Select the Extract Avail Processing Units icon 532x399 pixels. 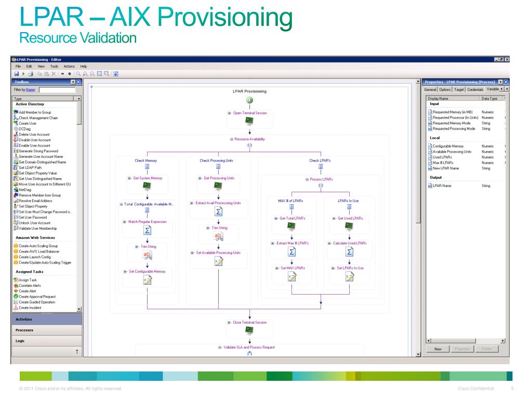pyautogui.click(x=219, y=212)
